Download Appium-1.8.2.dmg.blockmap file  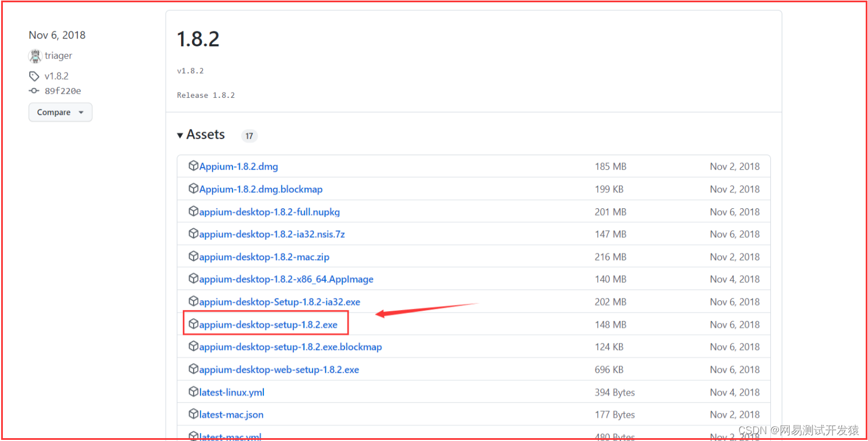pos(261,189)
